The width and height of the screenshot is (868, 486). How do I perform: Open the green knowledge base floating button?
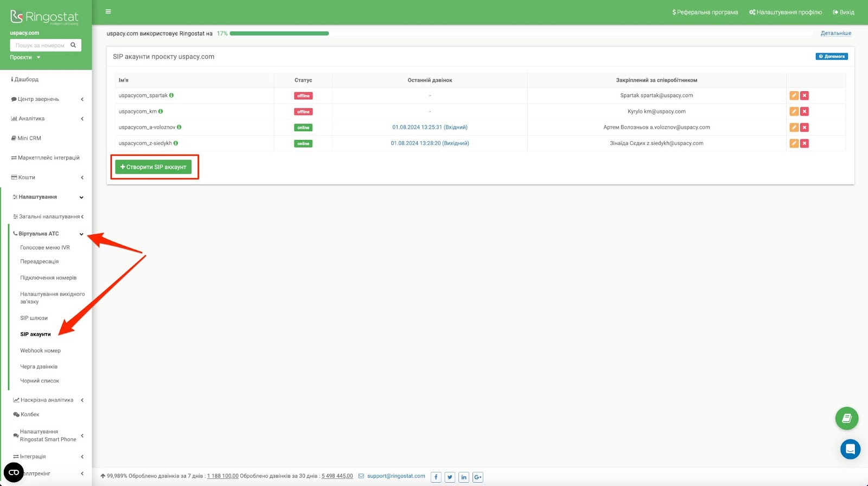click(x=847, y=418)
